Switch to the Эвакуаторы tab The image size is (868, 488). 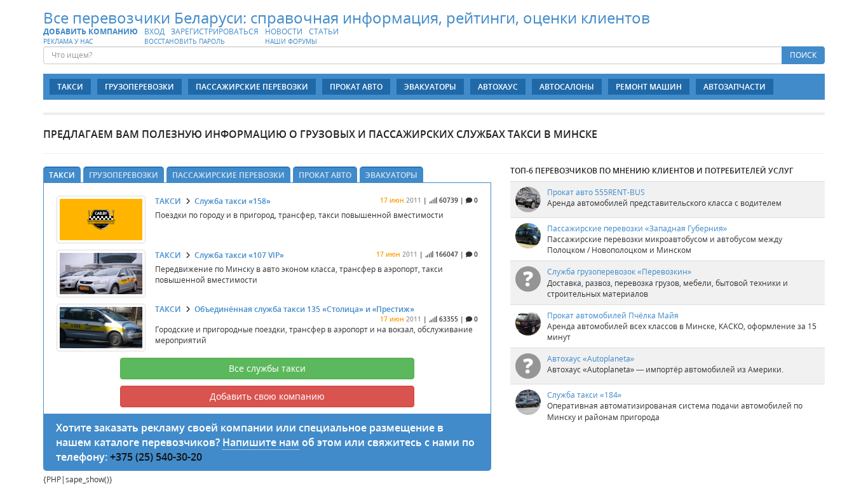click(391, 175)
